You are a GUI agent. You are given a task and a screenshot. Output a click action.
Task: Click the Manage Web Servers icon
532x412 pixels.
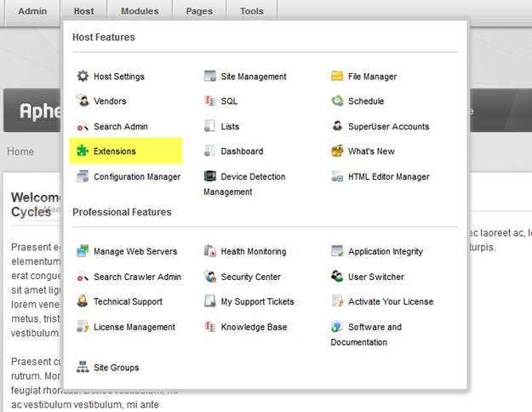(83, 251)
